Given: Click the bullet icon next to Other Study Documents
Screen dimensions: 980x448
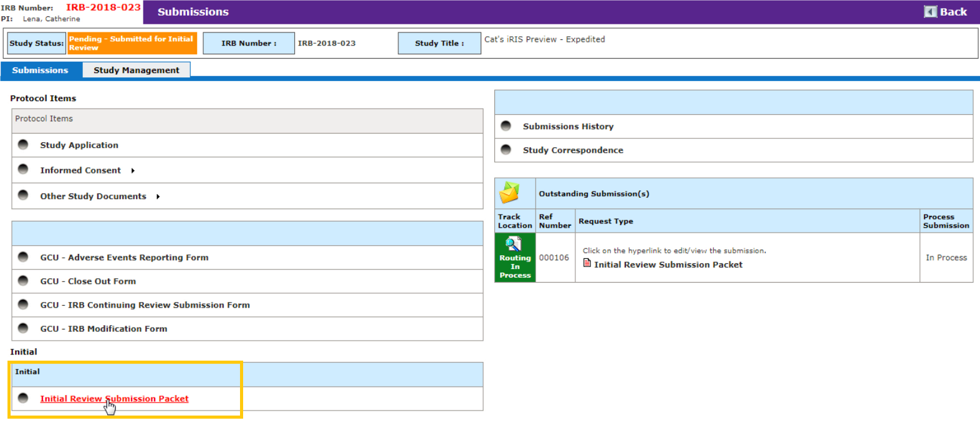Looking at the screenshot, I should (23, 195).
